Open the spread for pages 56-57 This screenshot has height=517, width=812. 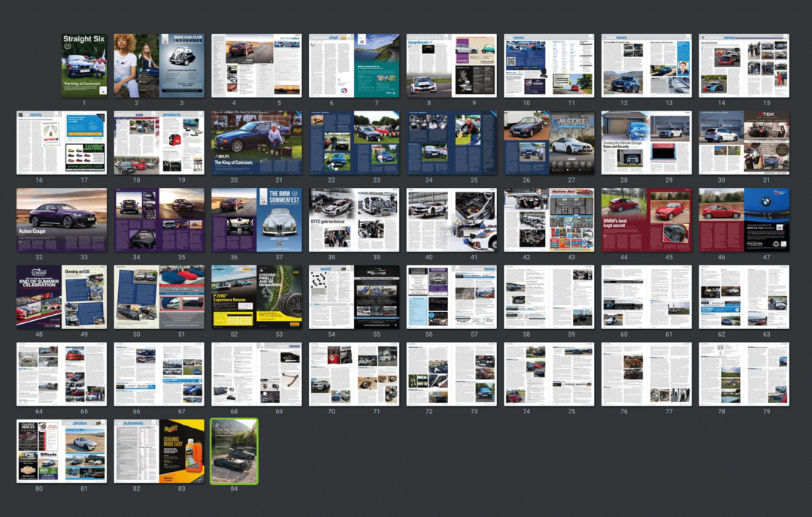click(452, 297)
